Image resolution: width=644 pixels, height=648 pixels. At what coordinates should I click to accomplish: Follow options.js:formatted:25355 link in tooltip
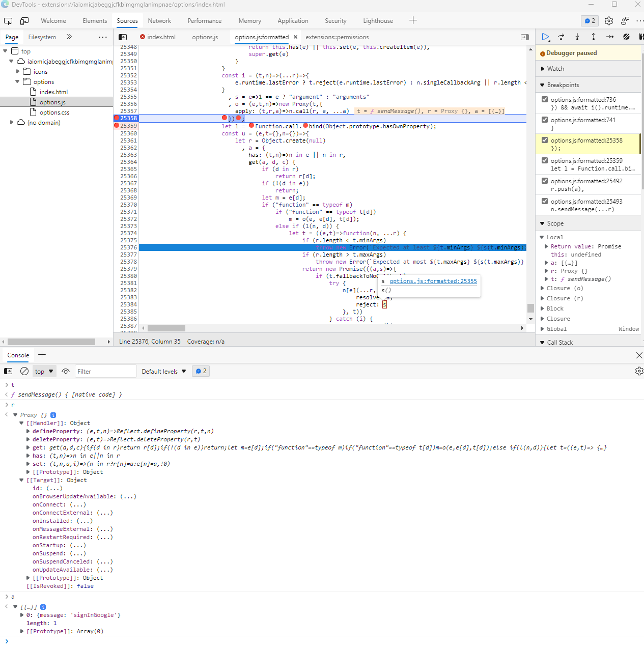click(x=433, y=281)
